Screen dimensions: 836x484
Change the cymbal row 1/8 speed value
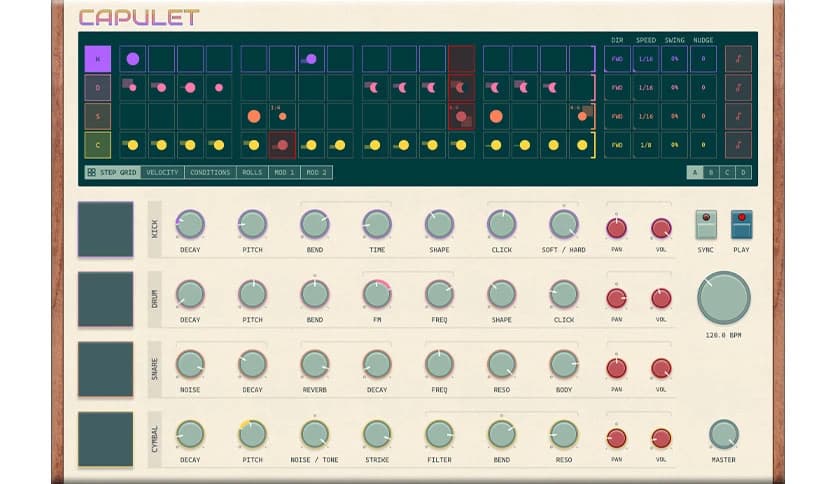tap(646, 145)
